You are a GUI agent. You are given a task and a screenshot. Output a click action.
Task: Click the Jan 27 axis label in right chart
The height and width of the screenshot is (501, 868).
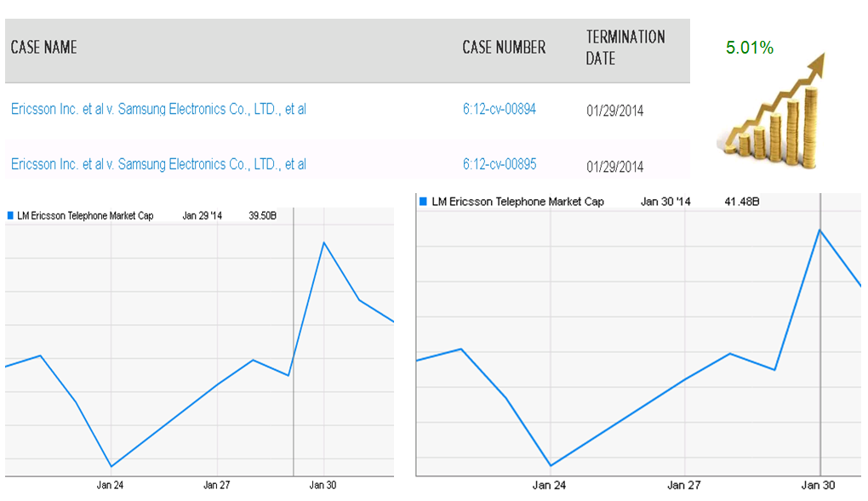coord(683,486)
